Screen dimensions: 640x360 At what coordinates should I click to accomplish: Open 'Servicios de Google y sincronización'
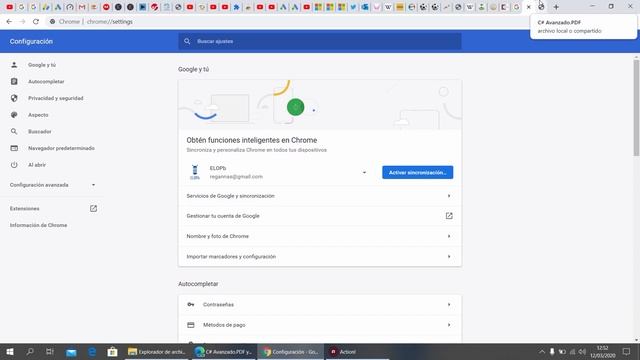[320, 196]
